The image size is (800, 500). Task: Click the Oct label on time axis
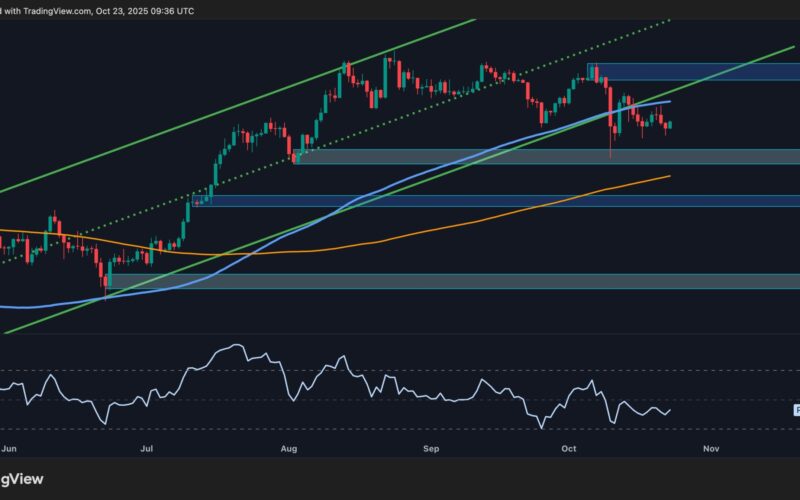click(571, 450)
